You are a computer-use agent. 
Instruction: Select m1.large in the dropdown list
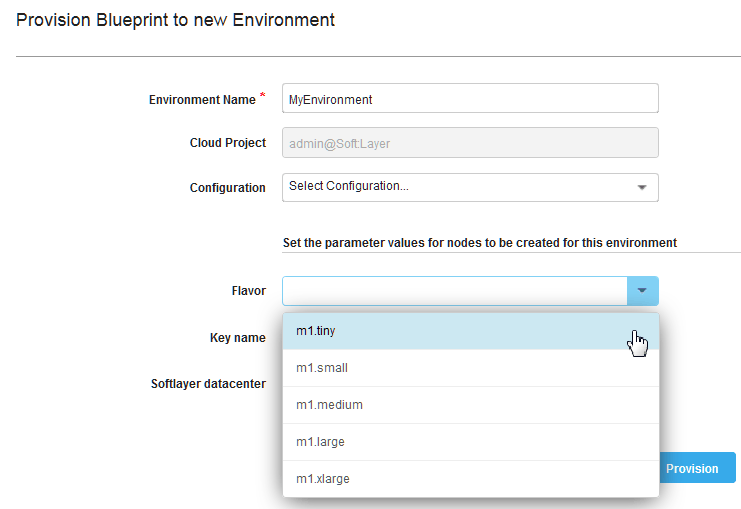pos(471,442)
